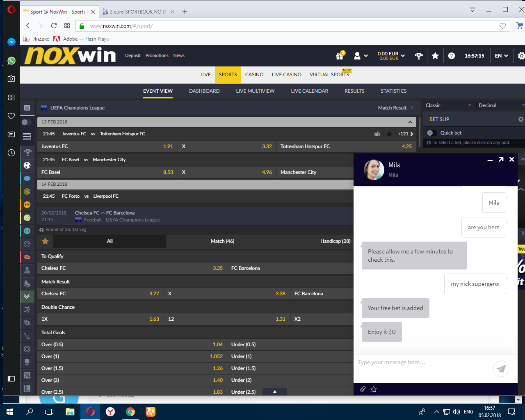Attach a file in the Mila chat
Screen dimensions: 525x420
(x=363, y=389)
